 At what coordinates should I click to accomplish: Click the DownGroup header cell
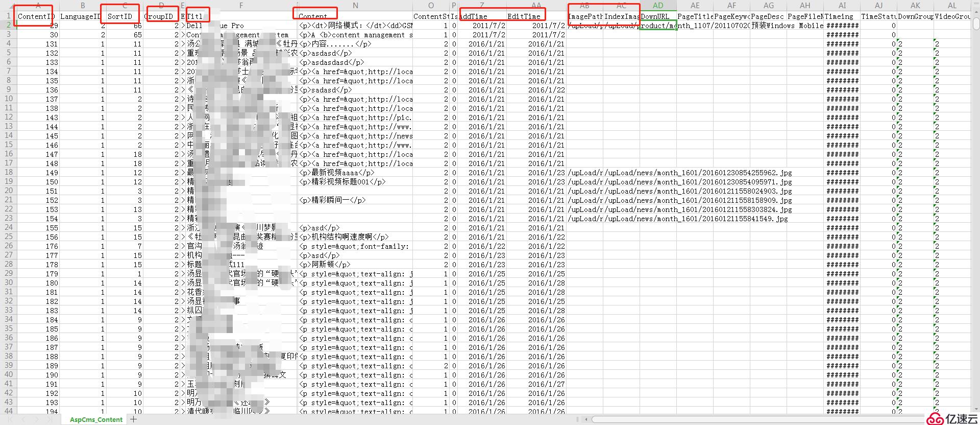point(916,16)
